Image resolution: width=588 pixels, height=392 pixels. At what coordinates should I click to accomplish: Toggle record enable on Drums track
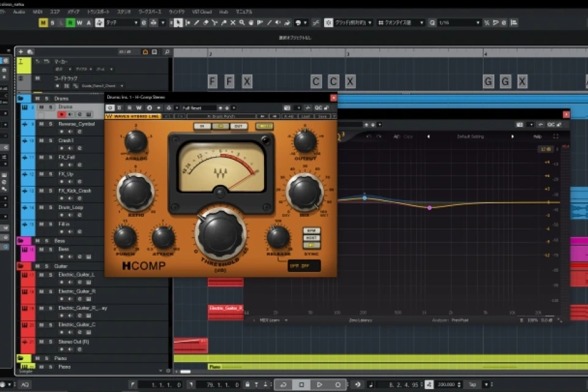coord(62,115)
